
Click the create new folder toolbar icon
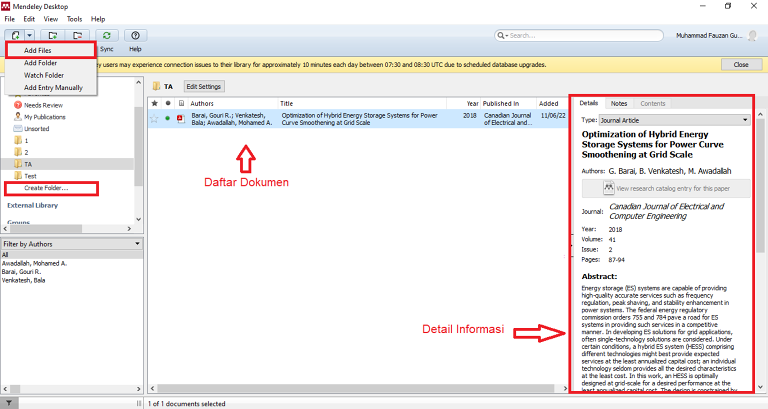(53, 35)
